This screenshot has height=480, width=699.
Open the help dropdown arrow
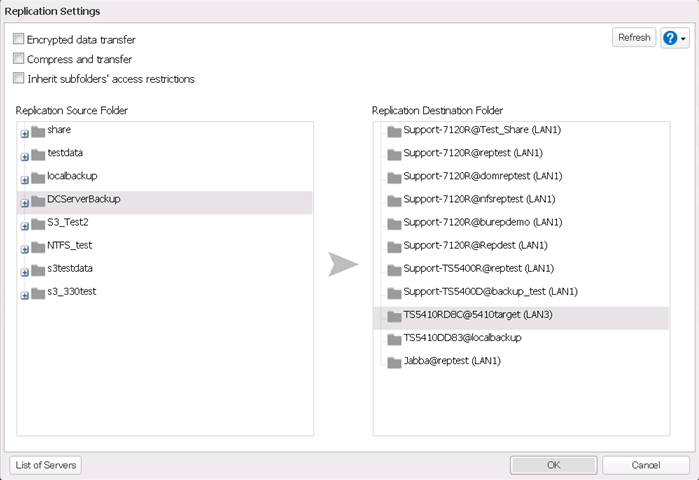(684, 38)
